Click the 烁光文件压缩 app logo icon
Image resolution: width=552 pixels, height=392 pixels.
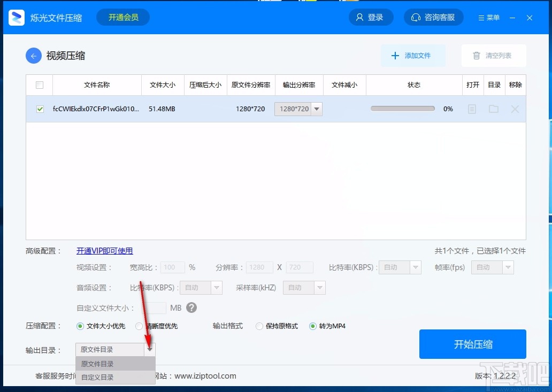[x=16, y=17]
